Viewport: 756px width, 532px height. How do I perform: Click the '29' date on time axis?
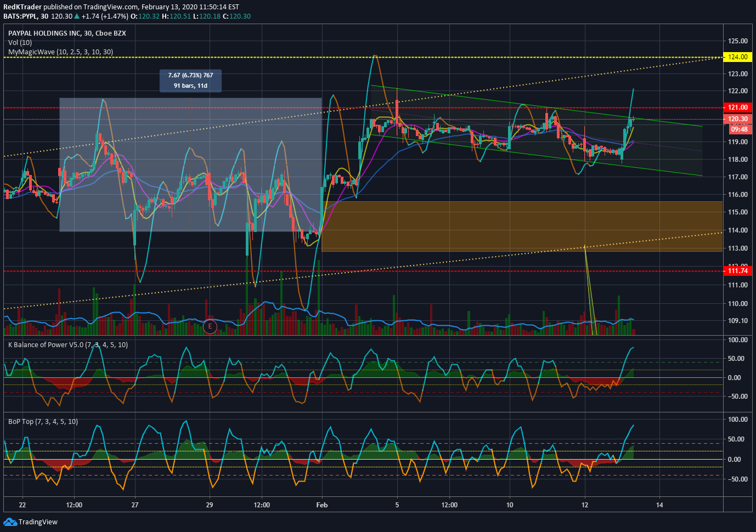[x=210, y=505]
